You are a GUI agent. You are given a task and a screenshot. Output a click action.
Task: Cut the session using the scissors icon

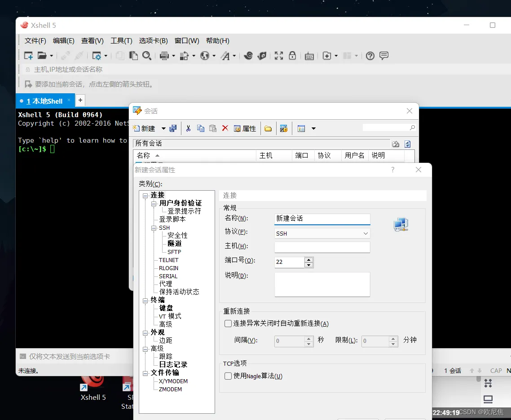click(x=188, y=128)
